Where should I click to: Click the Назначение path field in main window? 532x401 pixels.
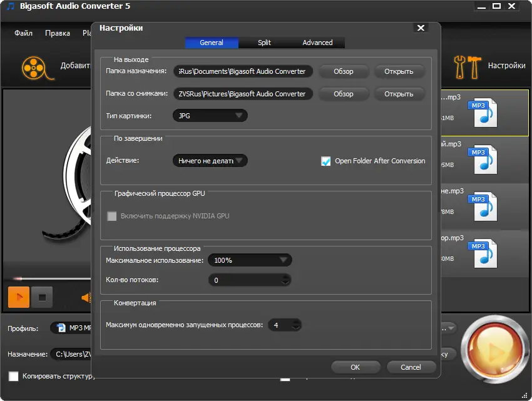pos(71,354)
